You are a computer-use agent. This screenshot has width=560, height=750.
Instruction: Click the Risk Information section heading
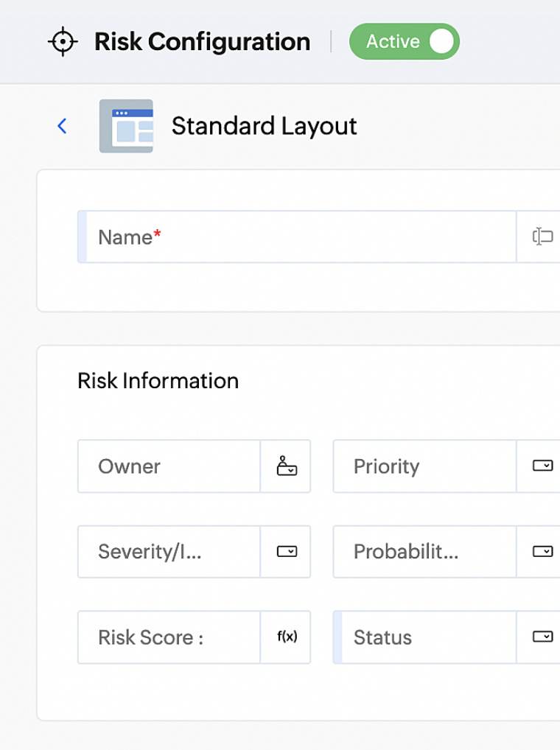[158, 381]
